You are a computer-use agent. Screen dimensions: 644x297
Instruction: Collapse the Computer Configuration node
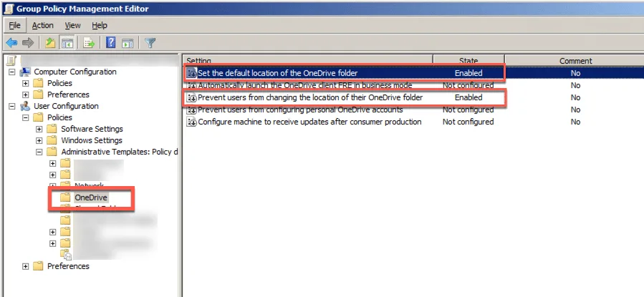point(12,72)
